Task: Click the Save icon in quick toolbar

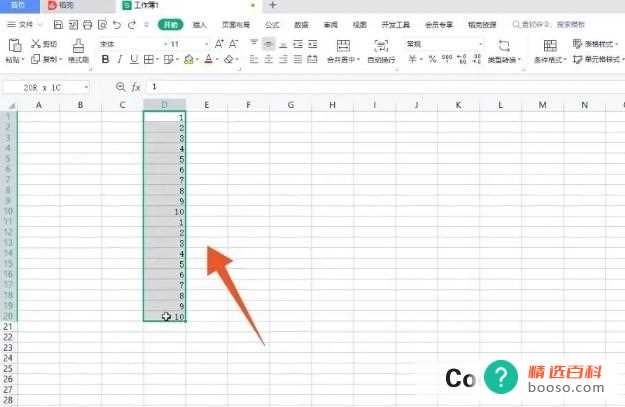Action: (x=58, y=23)
